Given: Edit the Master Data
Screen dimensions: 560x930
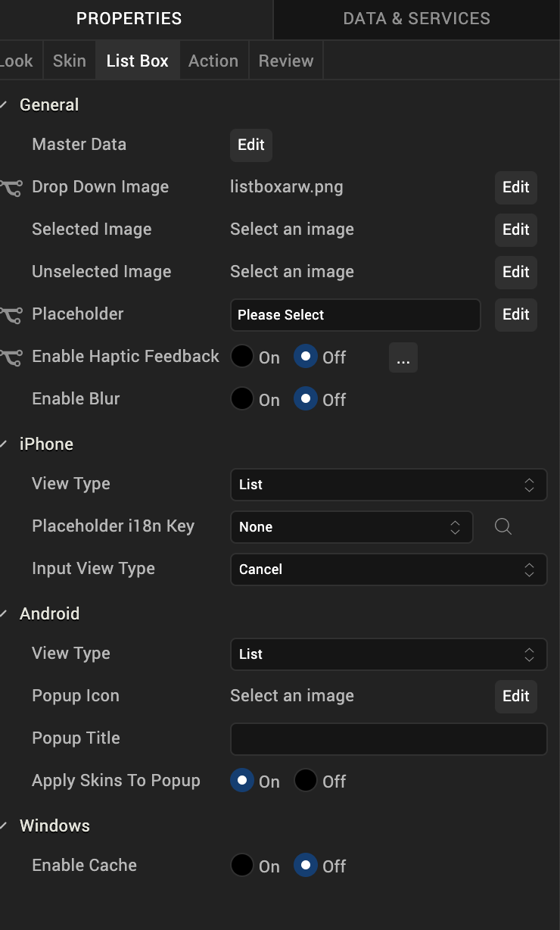Looking at the screenshot, I should [x=251, y=145].
